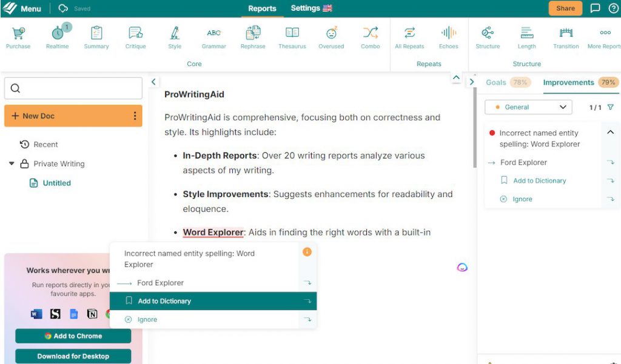
Task: Open the All Repeats report
Action: [409, 37]
